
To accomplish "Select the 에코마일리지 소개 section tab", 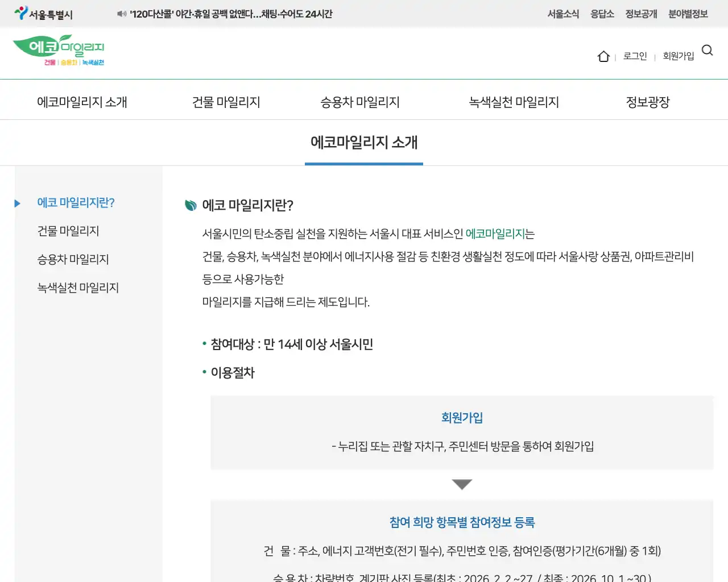I will pyautogui.click(x=364, y=142).
